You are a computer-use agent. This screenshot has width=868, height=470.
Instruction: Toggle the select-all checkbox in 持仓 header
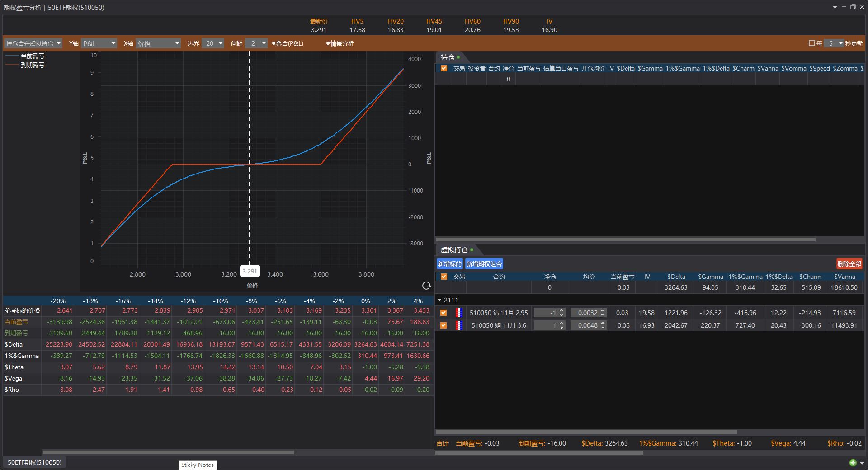coord(443,68)
